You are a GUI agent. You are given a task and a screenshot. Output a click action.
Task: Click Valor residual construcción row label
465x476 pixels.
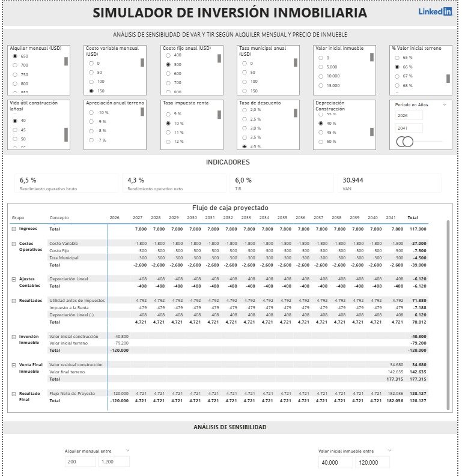pos(76,365)
